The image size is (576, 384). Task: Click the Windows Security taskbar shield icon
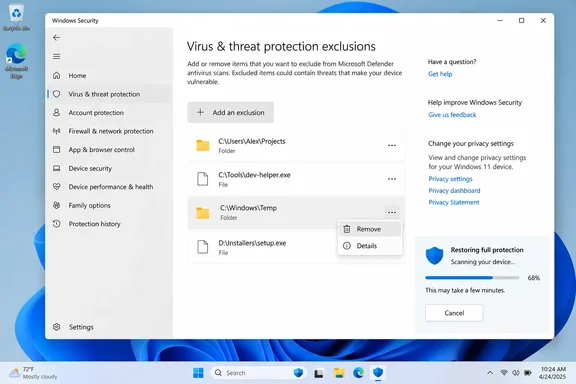pyautogui.click(x=378, y=373)
